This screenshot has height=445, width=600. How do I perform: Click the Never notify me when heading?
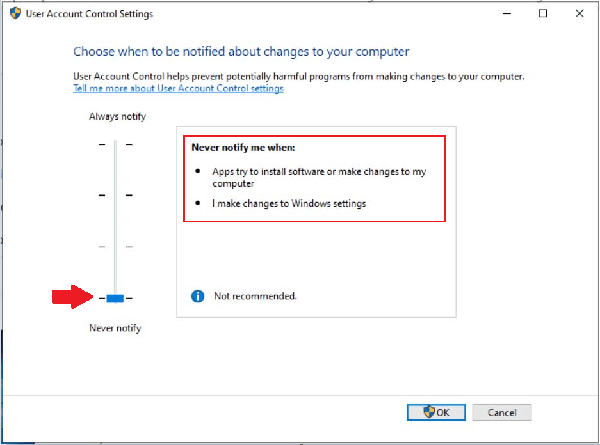[x=233, y=148]
